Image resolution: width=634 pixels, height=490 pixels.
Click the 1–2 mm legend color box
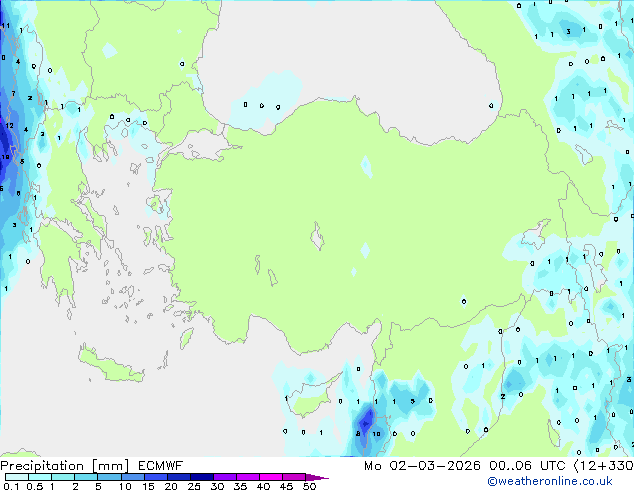(x=63, y=477)
